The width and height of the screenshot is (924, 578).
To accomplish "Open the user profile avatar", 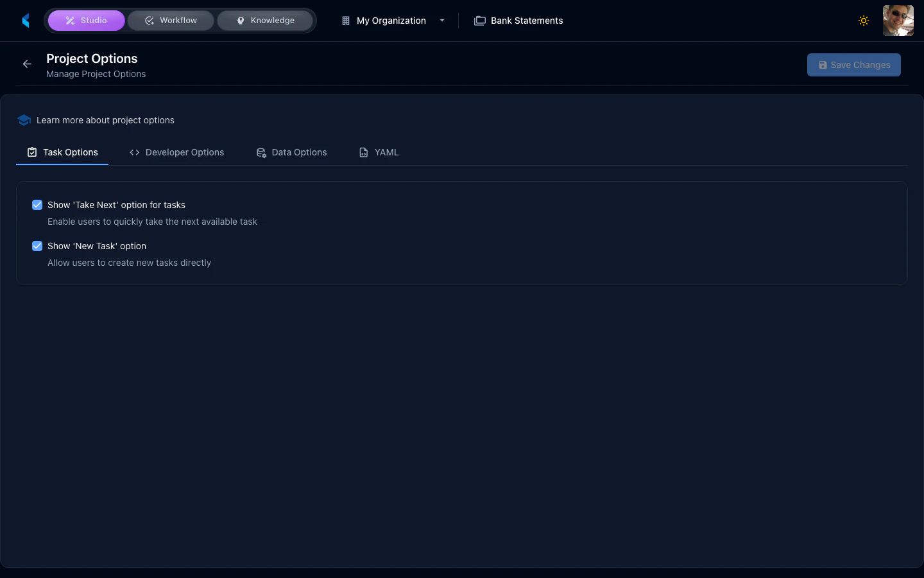I will [898, 21].
